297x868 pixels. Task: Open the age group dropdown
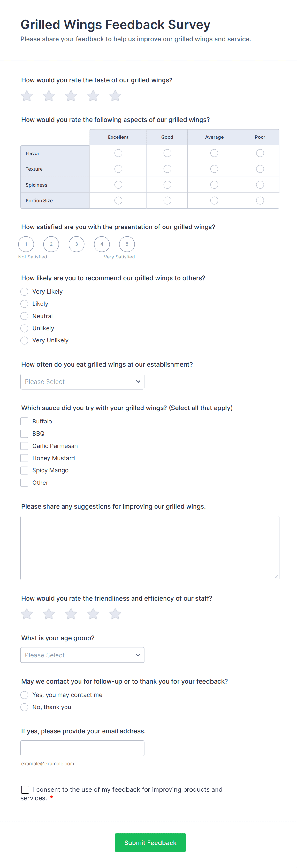click(82, 655)
